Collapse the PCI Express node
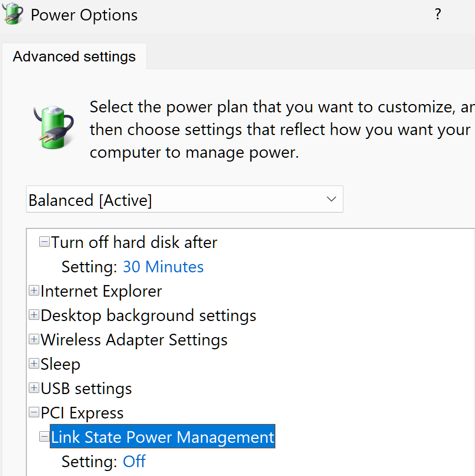 coord(34,412)
